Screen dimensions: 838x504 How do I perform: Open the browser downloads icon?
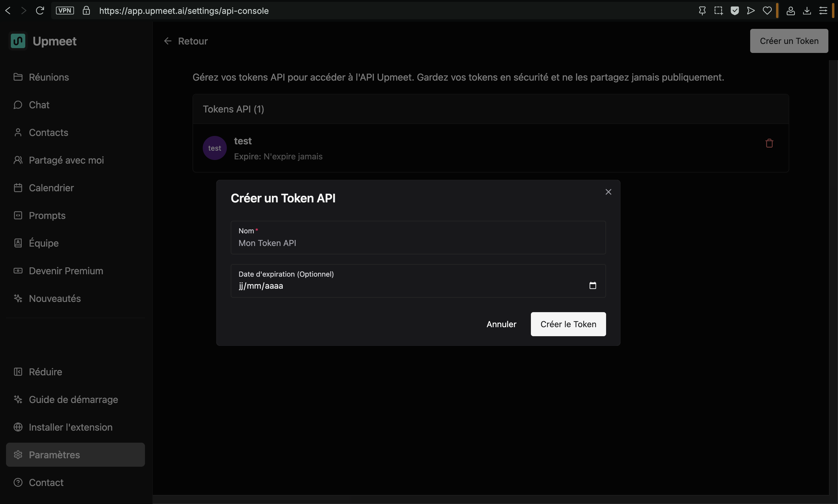807,11
